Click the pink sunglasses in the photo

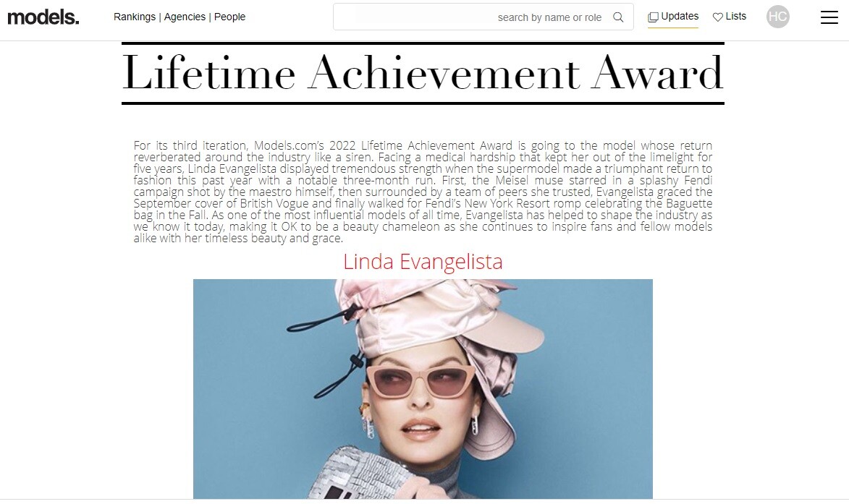[421, 380]
